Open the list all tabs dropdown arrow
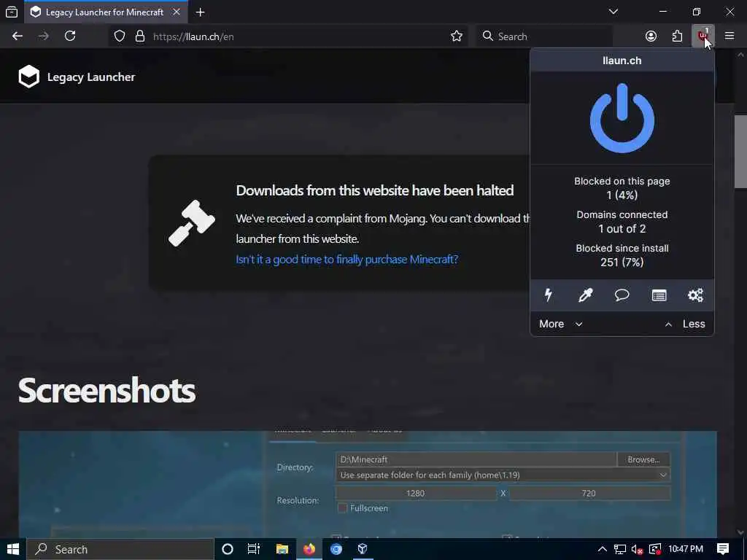This screenshot has height=560, width=747. pyautogui.click(x=613, y=12)
